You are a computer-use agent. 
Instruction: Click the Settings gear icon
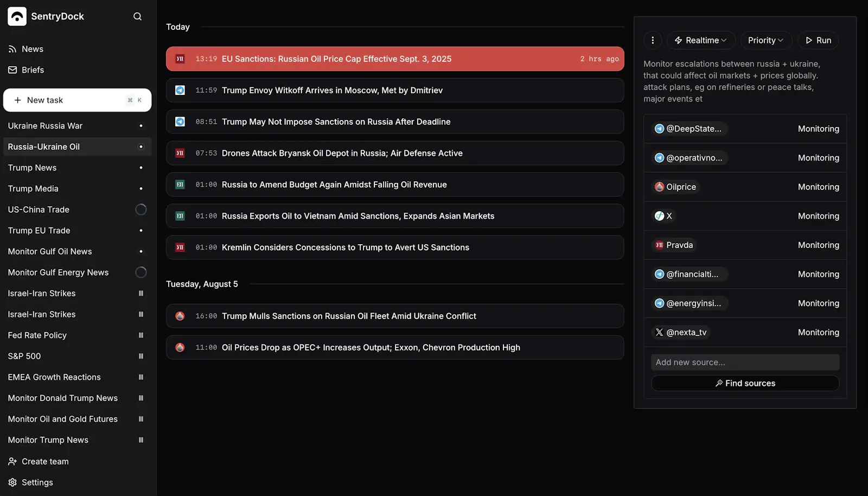pyautogui.click(x=12, y=482)
